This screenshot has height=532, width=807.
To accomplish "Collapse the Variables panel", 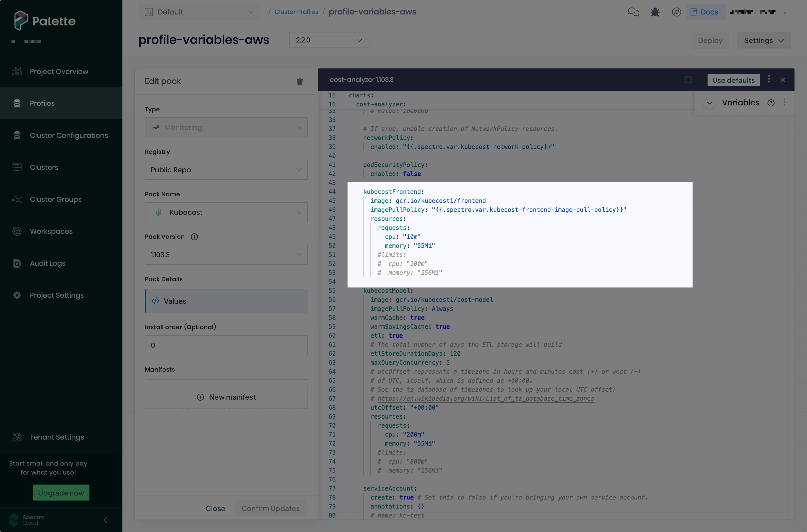I will (709, 103).
